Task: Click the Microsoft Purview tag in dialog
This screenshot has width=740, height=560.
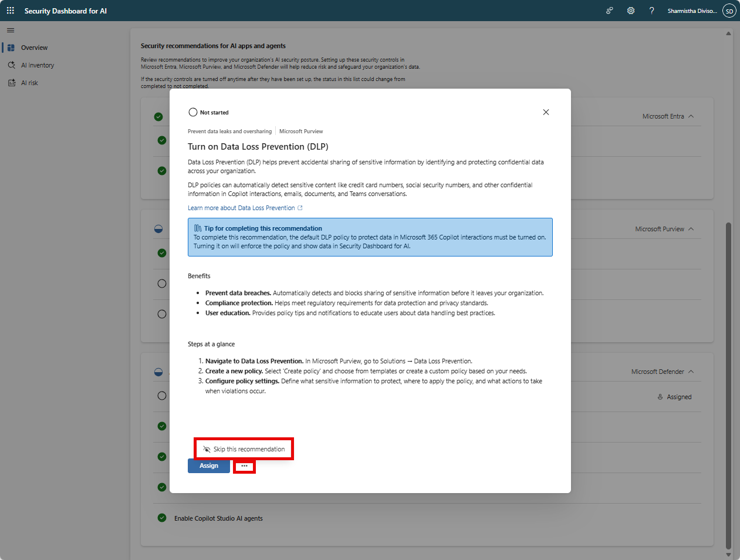Action: point(301,131)
